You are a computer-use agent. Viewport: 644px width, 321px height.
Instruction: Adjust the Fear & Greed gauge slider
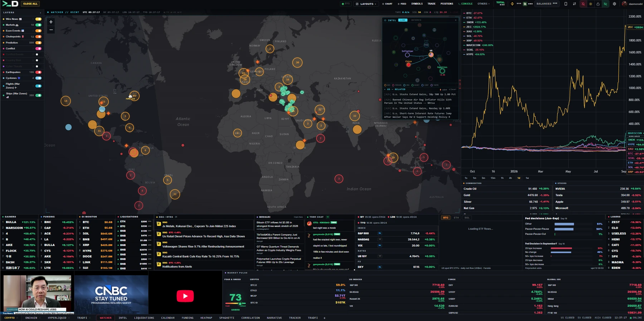point(240,304)
